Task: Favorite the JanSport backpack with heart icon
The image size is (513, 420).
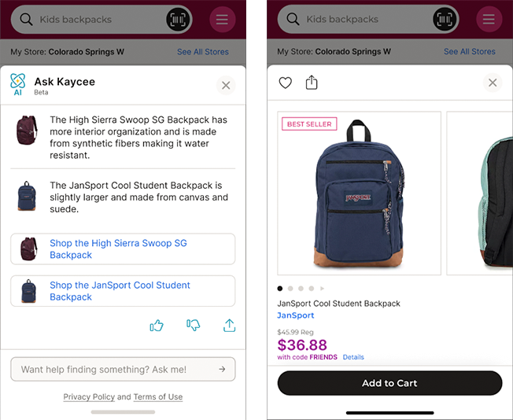Action: (x=286, y=83)
